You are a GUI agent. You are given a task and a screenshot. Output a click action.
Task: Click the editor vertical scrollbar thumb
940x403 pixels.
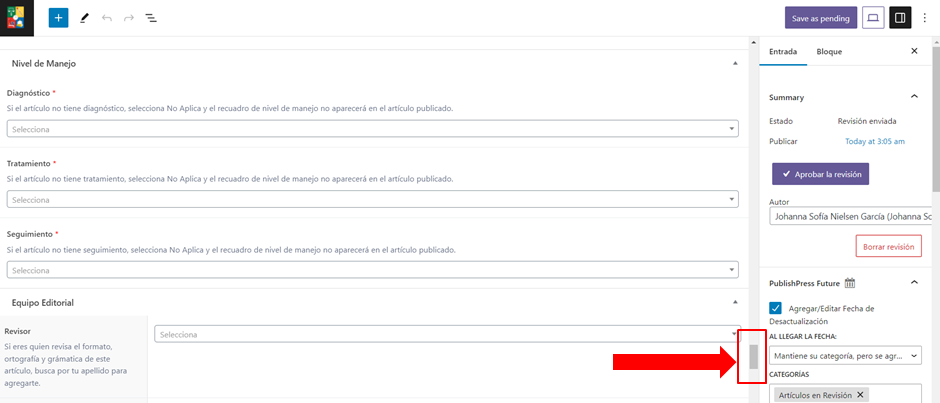tap(754, 357)
